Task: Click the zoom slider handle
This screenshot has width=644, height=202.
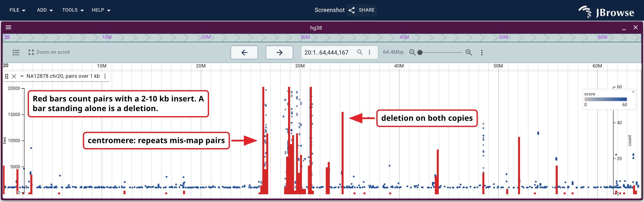Action: [420, 52]
